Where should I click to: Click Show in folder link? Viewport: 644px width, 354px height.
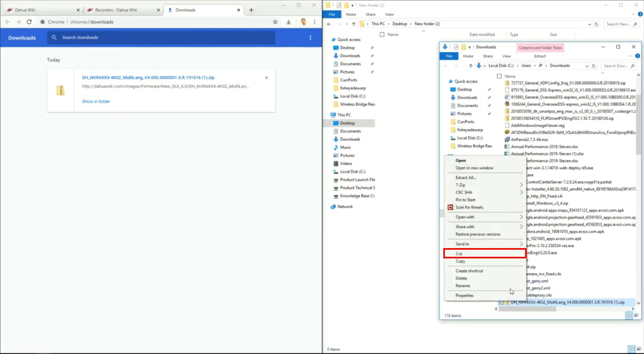[x=96, y=102]
